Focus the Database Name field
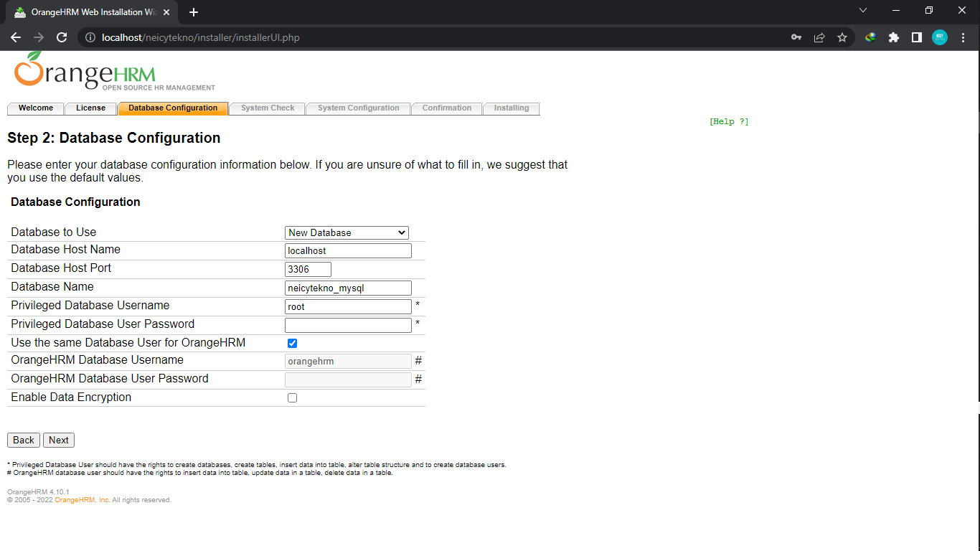Image resolution: width=980 pixels, height=551 pixels. coord(348,288)
